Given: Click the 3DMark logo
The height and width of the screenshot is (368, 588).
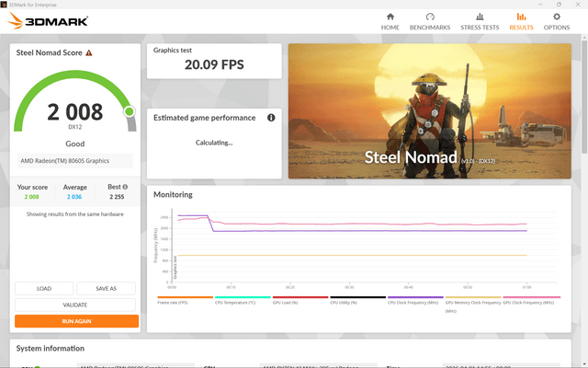Looking at the screenshot, I should (48, 20).
